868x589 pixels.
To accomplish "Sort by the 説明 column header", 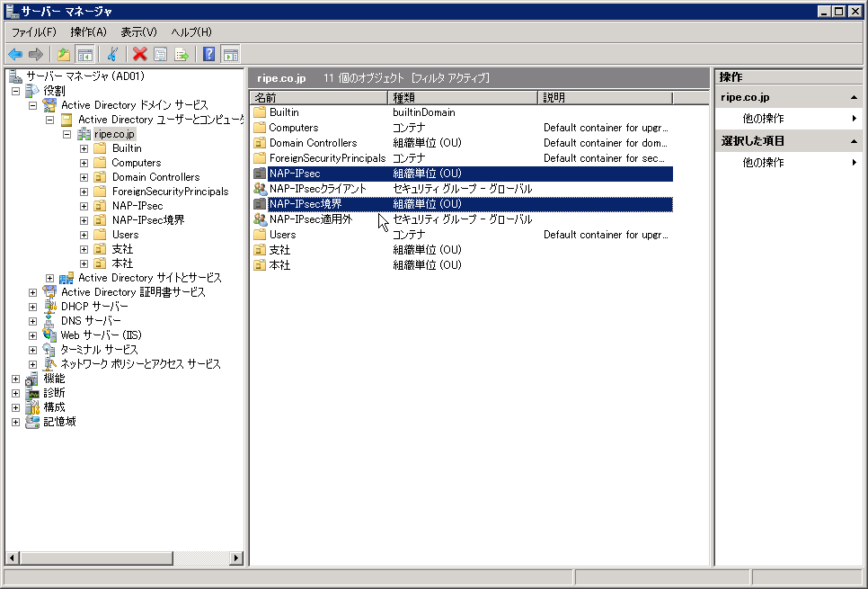I will 605,98.
